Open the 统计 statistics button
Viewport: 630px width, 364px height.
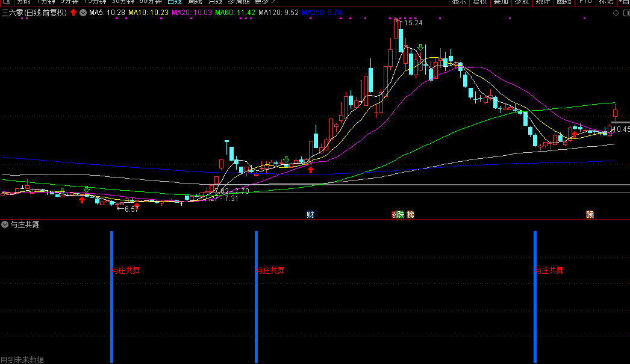[x=543, y=2]
